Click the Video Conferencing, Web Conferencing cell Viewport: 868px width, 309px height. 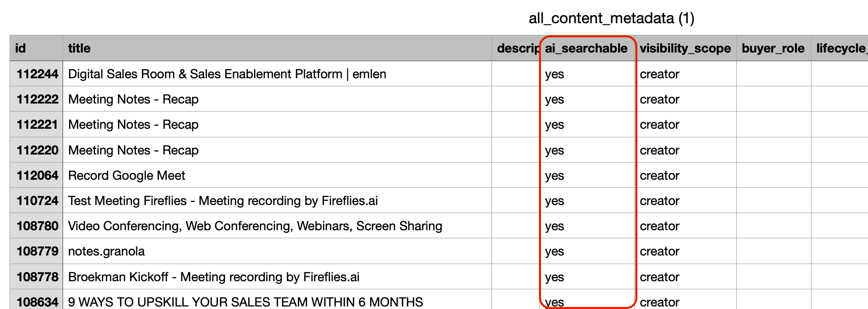pos(255,226)
